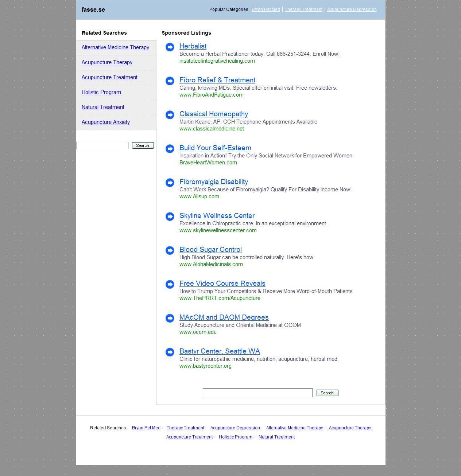Image resolution: width=461 pixels, height=476 pixels.
Task: Click the arrow icon beside Free Video Course Reveals
Action: 170,284
